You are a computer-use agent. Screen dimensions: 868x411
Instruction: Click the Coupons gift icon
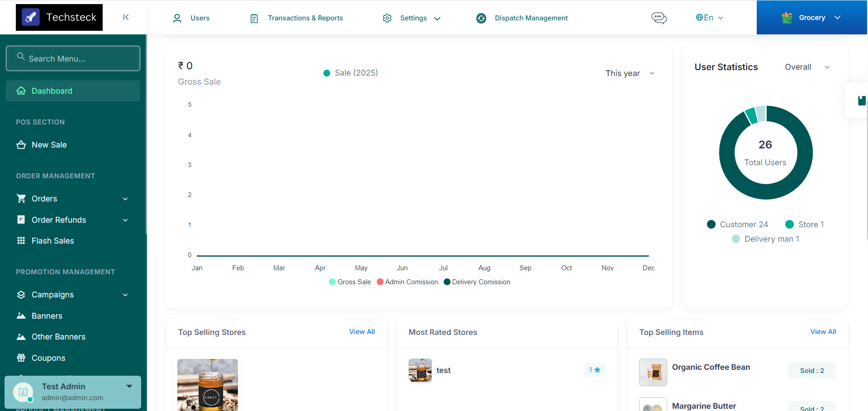point(21,358)
